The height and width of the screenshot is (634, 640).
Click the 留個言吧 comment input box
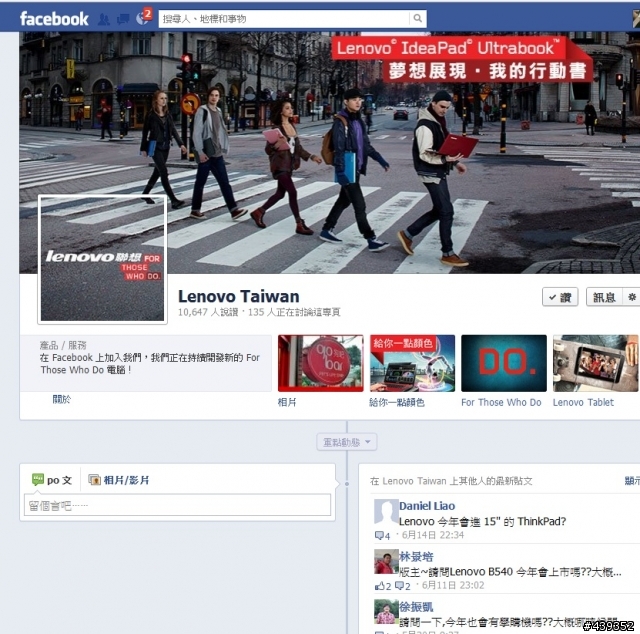(x=177, y=505)
